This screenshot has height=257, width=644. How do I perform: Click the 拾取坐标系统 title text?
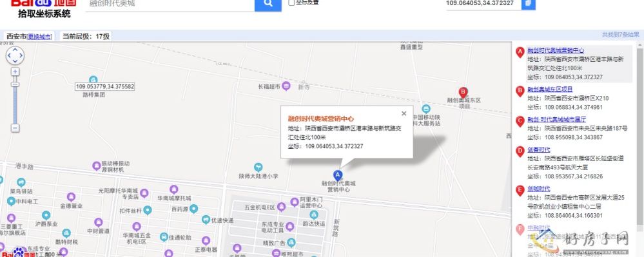click(44, 14)
